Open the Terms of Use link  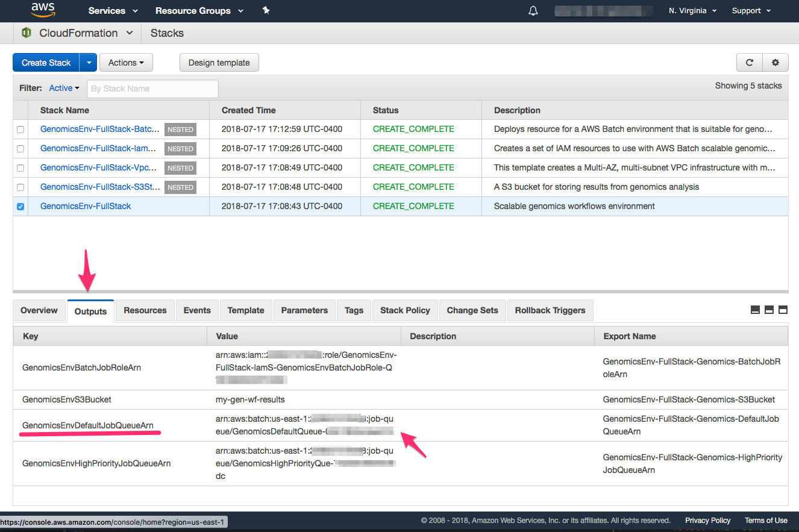[x=766, y=521]
